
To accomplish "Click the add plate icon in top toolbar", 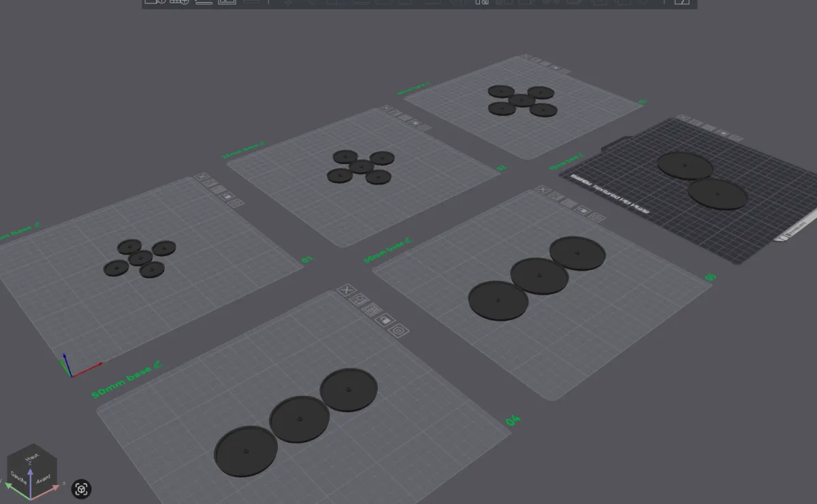I will click(180, 2).
